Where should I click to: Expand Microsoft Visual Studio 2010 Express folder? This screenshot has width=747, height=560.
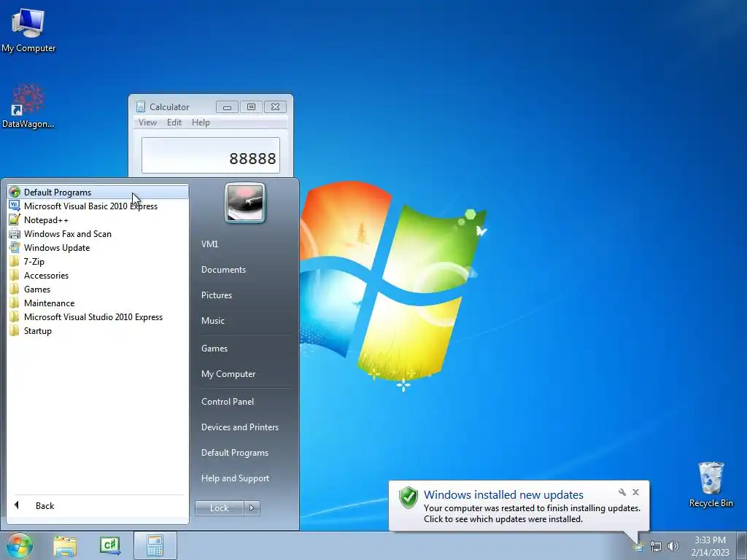coord(98,316)
